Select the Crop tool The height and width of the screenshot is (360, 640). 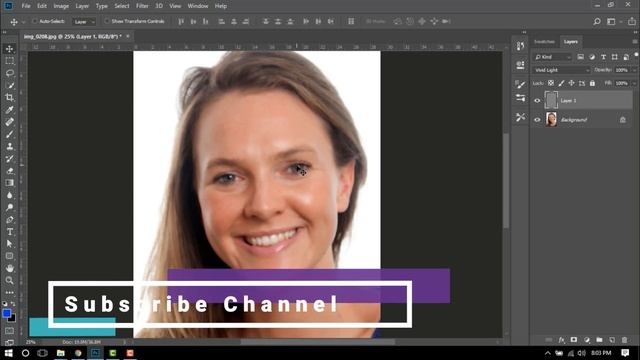[x=9, y=98]
